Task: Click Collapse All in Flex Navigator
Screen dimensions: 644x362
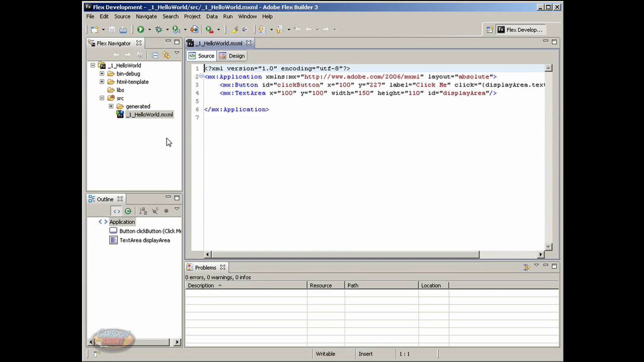Action: point(155,55)
